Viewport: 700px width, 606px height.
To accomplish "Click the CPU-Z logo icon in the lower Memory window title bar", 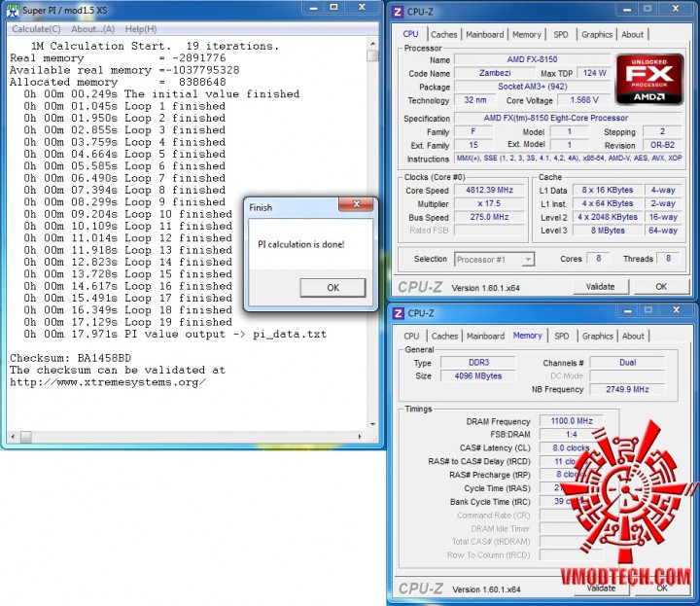I will 399,313.
